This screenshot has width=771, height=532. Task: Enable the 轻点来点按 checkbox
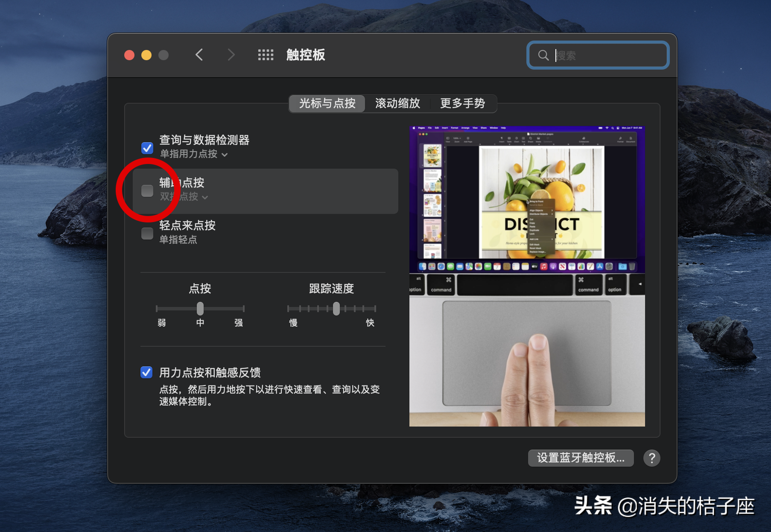(x=147, y=234)
